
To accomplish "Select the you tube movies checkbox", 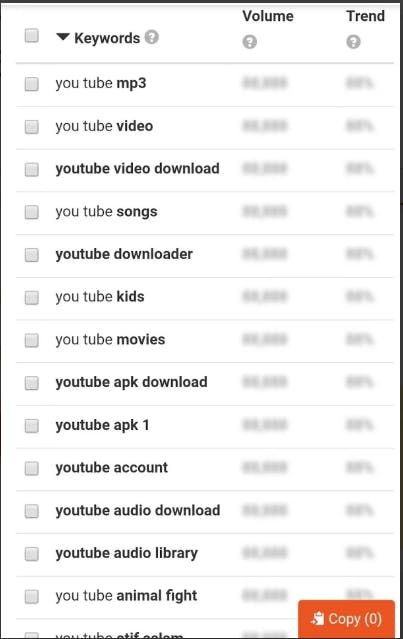I will (32, 340).
